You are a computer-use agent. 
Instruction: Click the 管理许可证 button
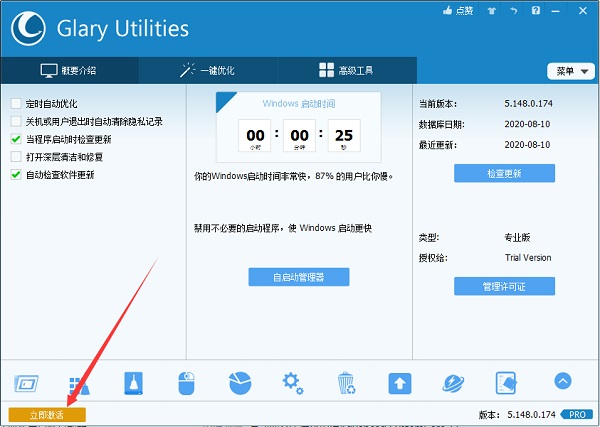504,286
